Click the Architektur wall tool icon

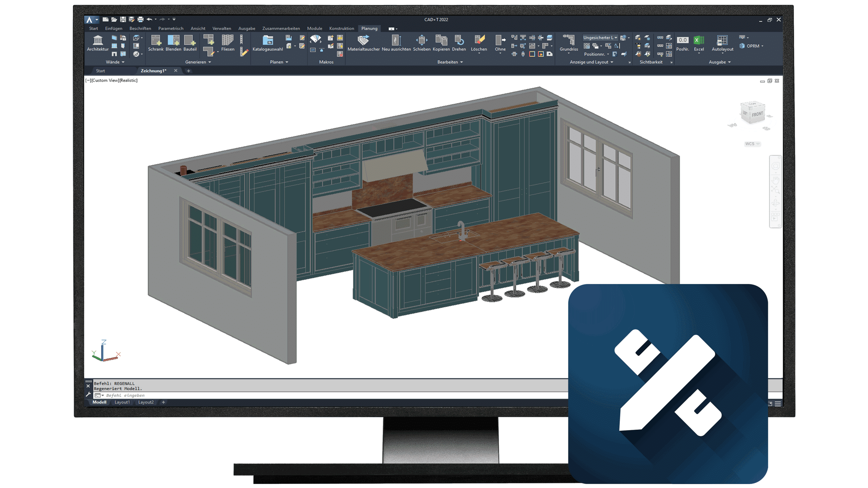[98, 41]
